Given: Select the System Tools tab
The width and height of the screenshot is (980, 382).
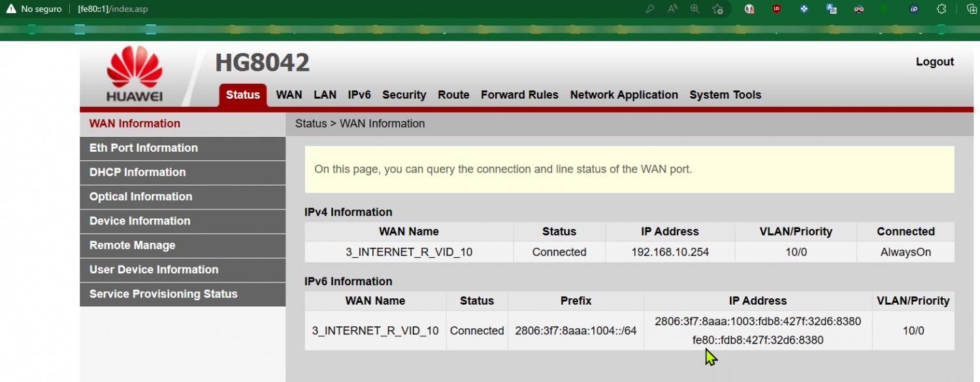Looking at the screenshot, I should point(725,95).
